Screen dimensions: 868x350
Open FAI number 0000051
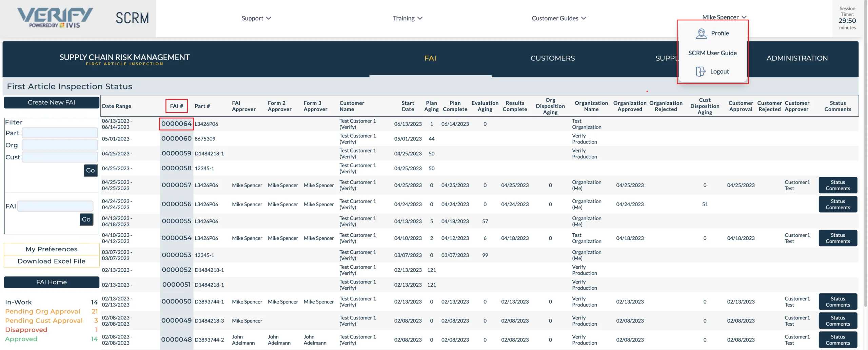(176, 285)
